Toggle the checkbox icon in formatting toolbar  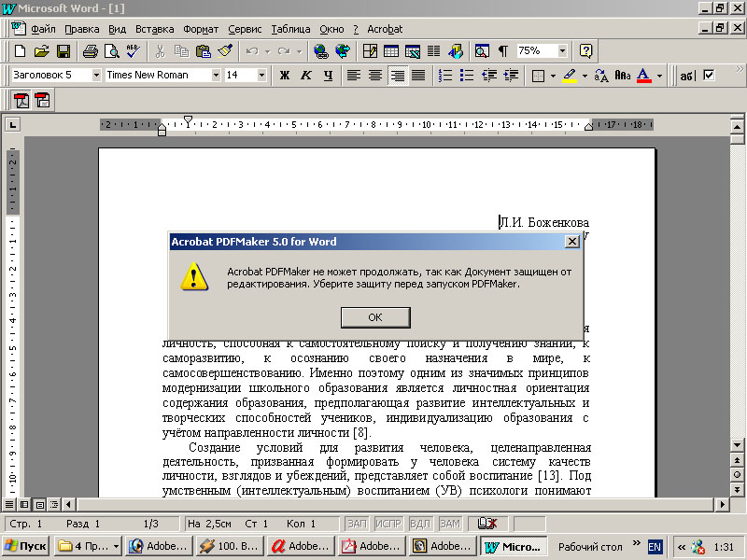tap(709, 76)
